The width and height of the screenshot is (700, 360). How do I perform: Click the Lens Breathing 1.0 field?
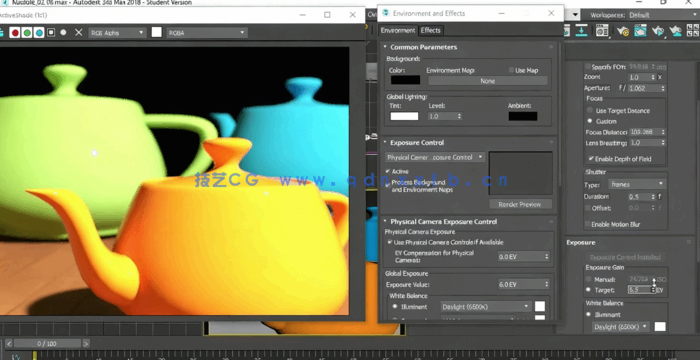(647, 143)
